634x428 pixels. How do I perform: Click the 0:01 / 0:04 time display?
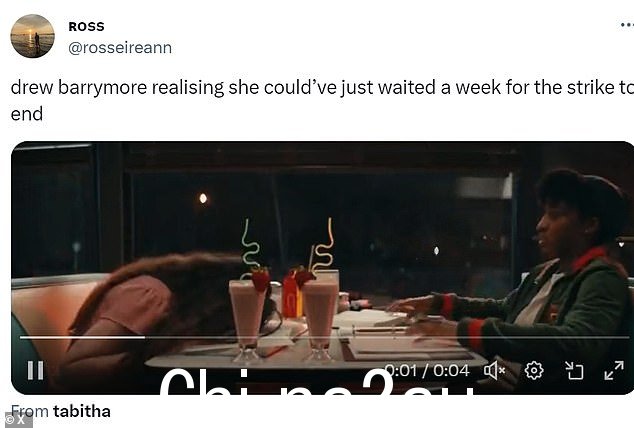pos(427,370)
